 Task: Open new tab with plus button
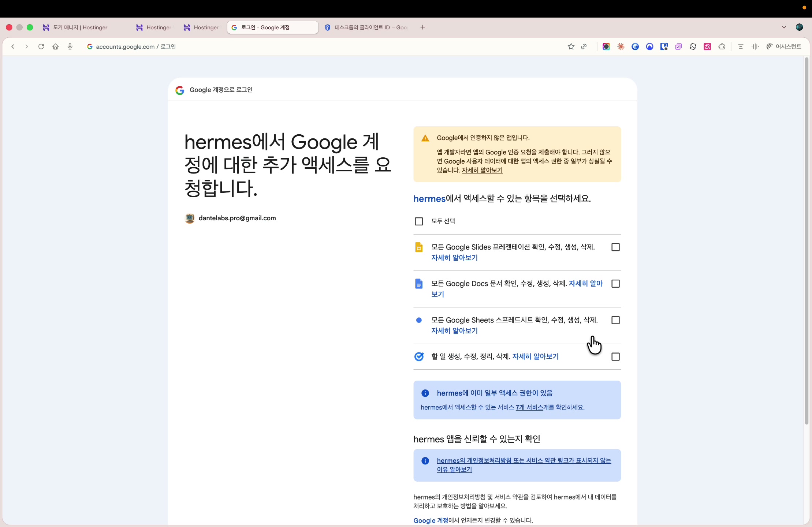point(423,27)
